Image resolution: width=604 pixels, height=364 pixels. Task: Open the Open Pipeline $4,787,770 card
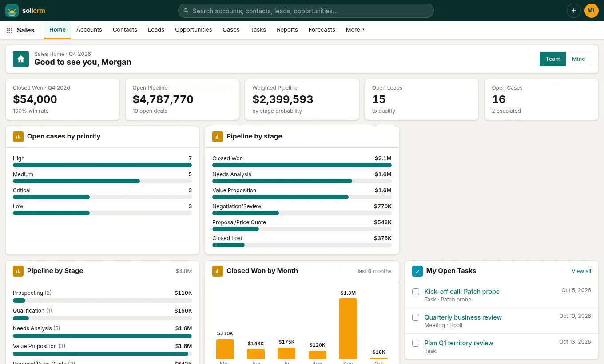point(182,99)
